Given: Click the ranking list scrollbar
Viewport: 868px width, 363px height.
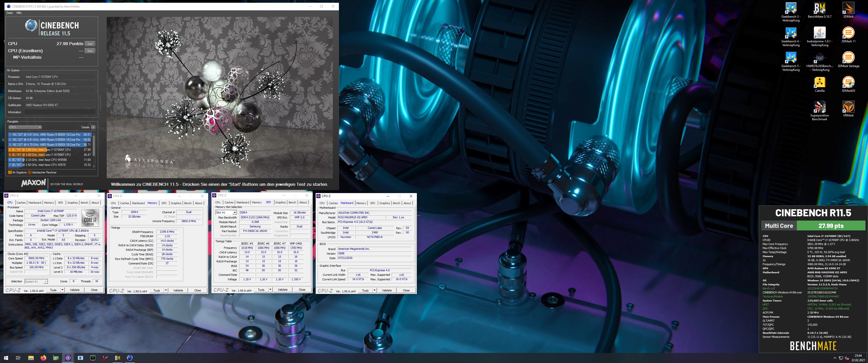Looking at the screenshot, I should [94, 150].
